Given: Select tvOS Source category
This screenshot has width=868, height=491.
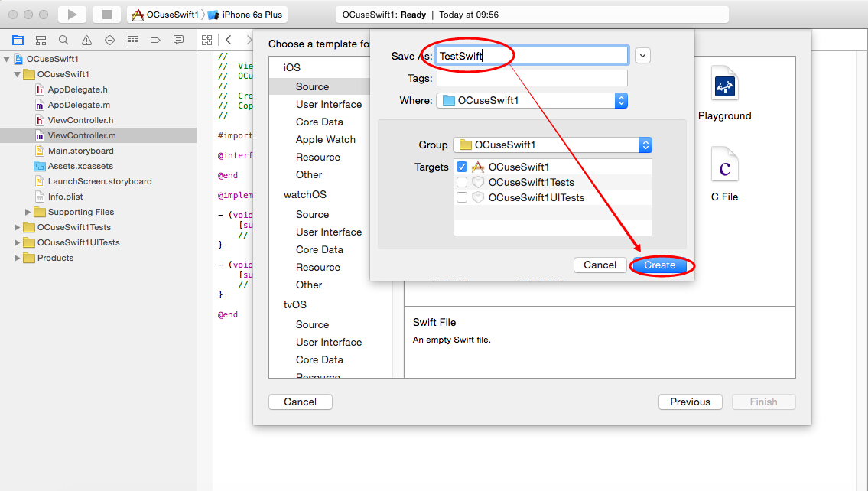Looking at the screenshot, I should pos(312,325).
